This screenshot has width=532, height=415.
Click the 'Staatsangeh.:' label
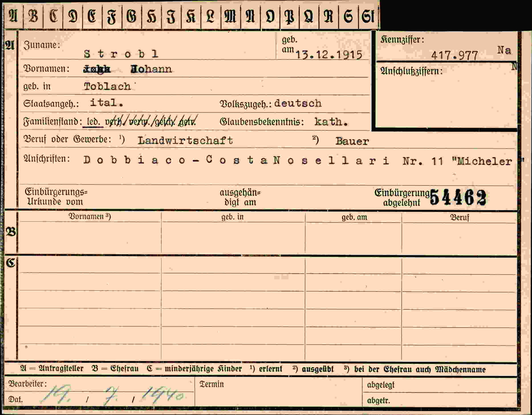(x=51, y=104)
